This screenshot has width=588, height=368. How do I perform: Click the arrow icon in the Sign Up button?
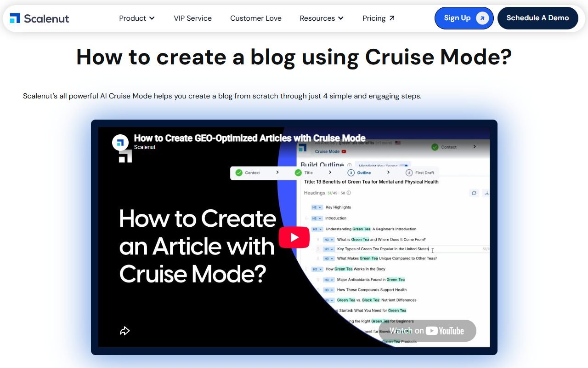[482, 18]
